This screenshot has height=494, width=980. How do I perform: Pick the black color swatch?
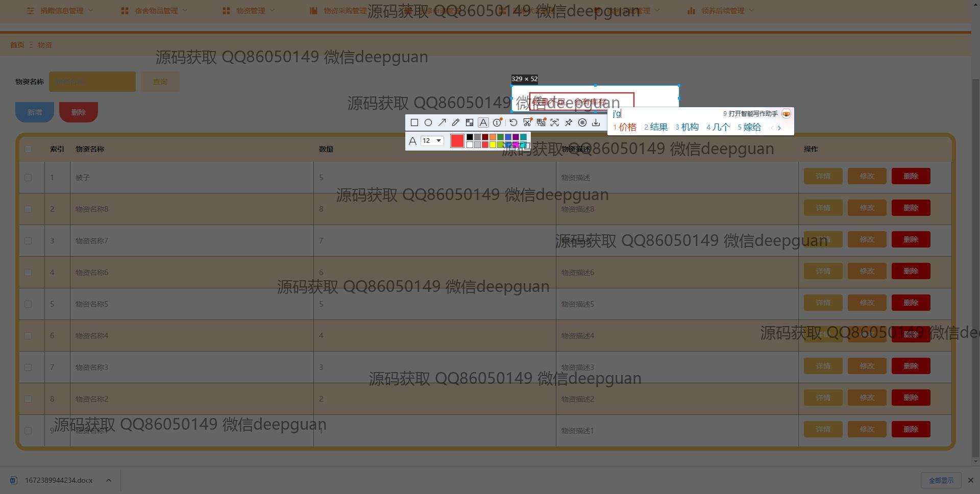(x=470, y=137)
